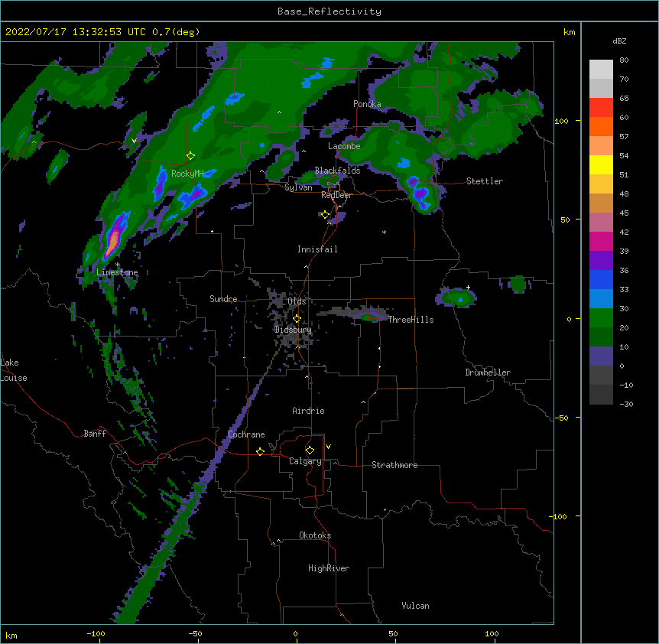Click the Strathmore label
This screenshot has height=644, width=659.
pos(394,465)
